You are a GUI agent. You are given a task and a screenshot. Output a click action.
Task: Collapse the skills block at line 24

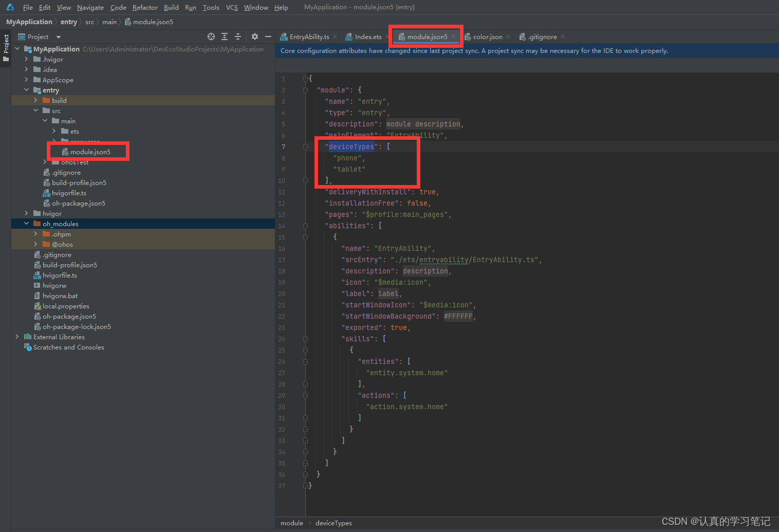pos(305,339)
